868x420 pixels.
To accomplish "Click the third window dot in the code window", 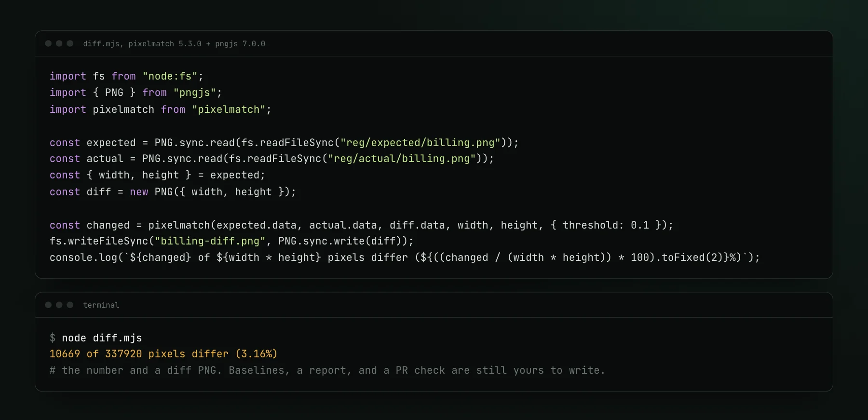I will [x=70, y=43].
